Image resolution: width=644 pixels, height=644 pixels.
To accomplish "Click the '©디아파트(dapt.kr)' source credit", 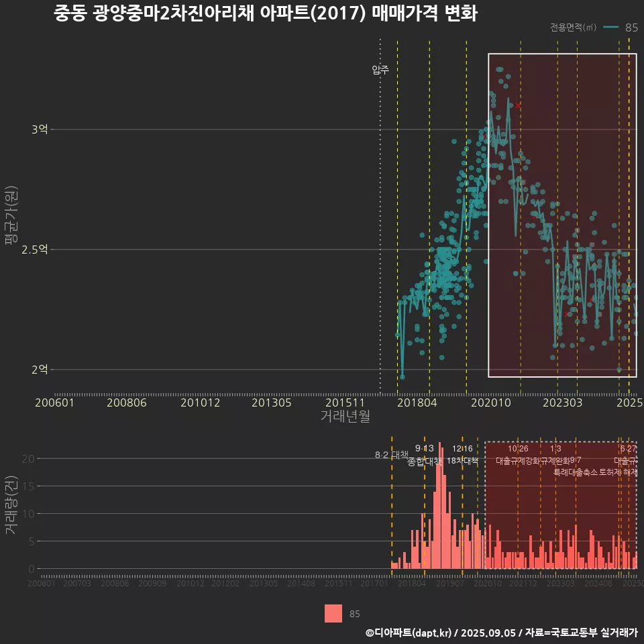I will tap(409, 633).
